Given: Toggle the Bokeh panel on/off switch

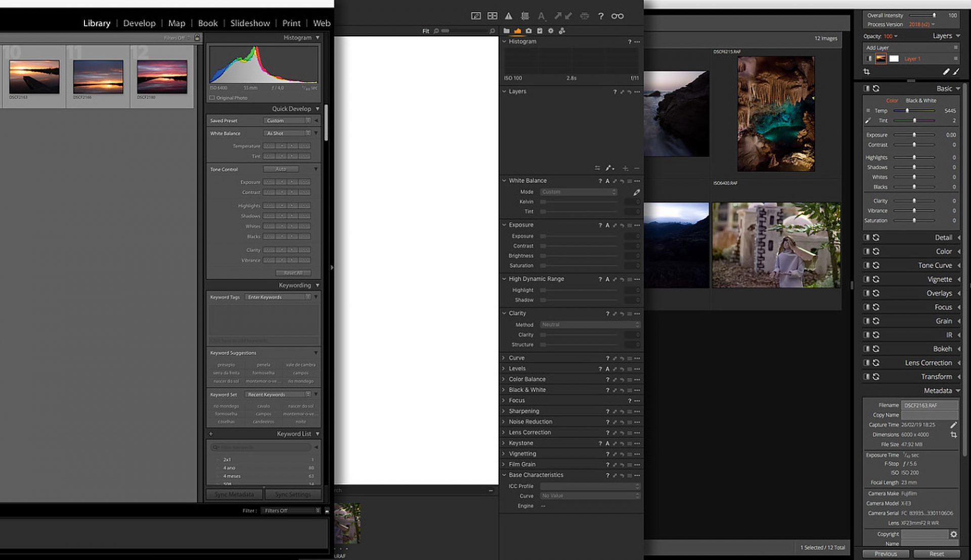Looking at the screenshot, I should 866,349.
